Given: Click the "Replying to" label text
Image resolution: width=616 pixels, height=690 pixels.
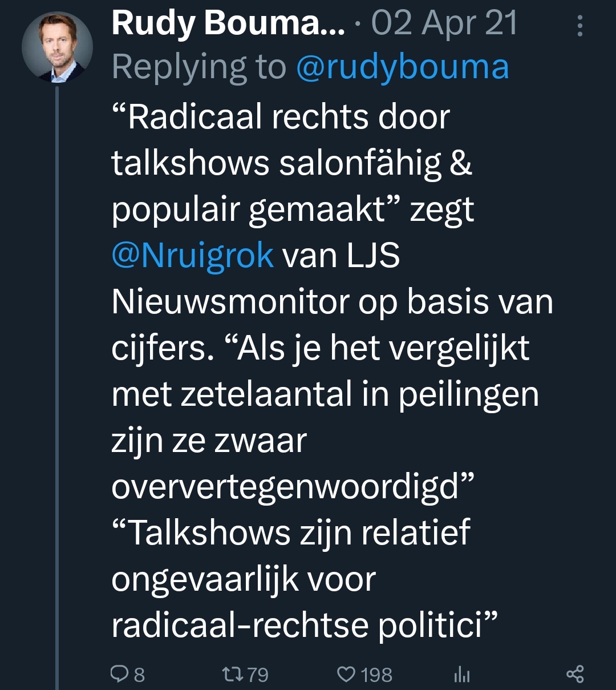Looking at the screenshot, I should point(198,67).
